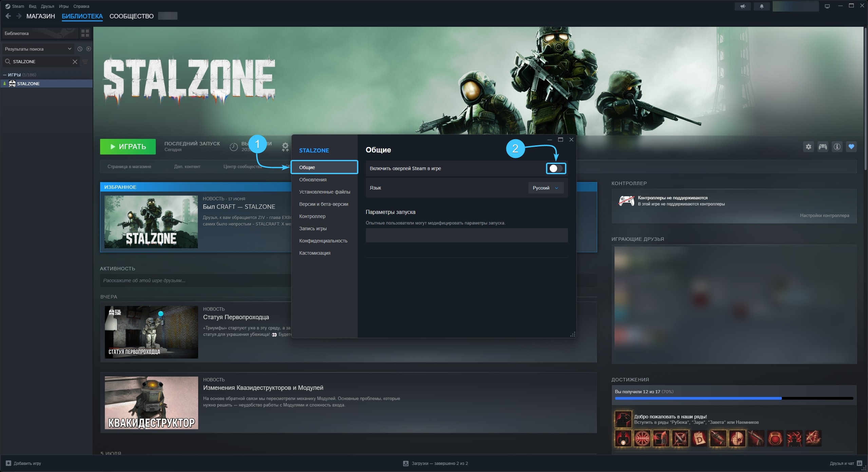Screen dimensions: 868x472
Task: Open the Справка menu
Action: coord(81,6)
